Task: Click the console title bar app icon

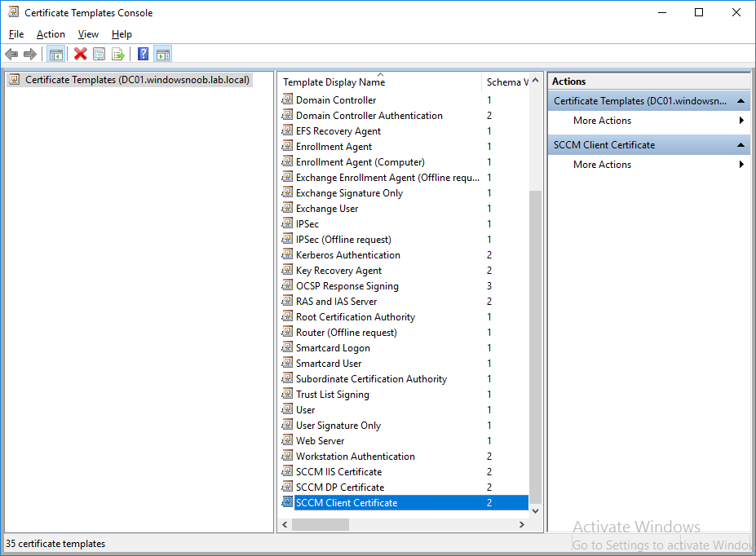Action: click(x=14, y=12)
